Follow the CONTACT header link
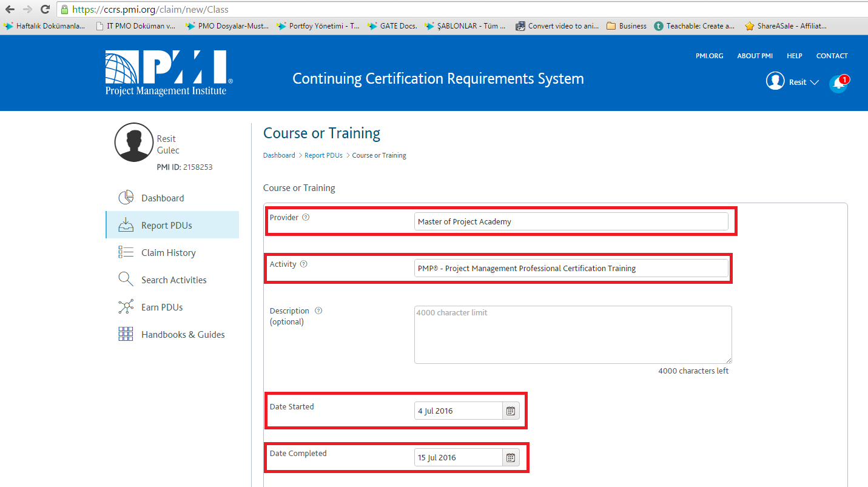The height and width of the screenshot is (487, 868). coord(832,56)
